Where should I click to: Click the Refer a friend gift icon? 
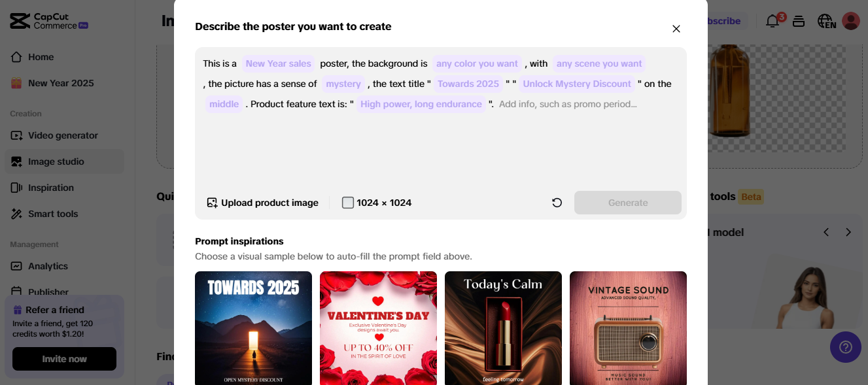click(x=17, y=310)
